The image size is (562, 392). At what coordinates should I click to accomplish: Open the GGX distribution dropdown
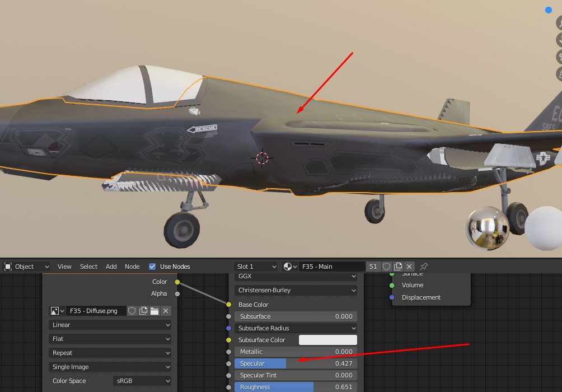tap(296, 277)
